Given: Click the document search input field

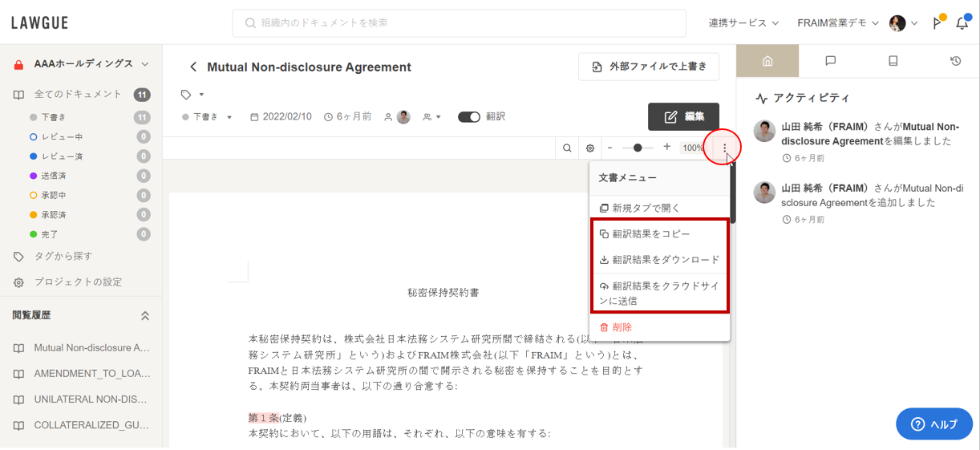Looking at the screenshot, I should point(459,23).
